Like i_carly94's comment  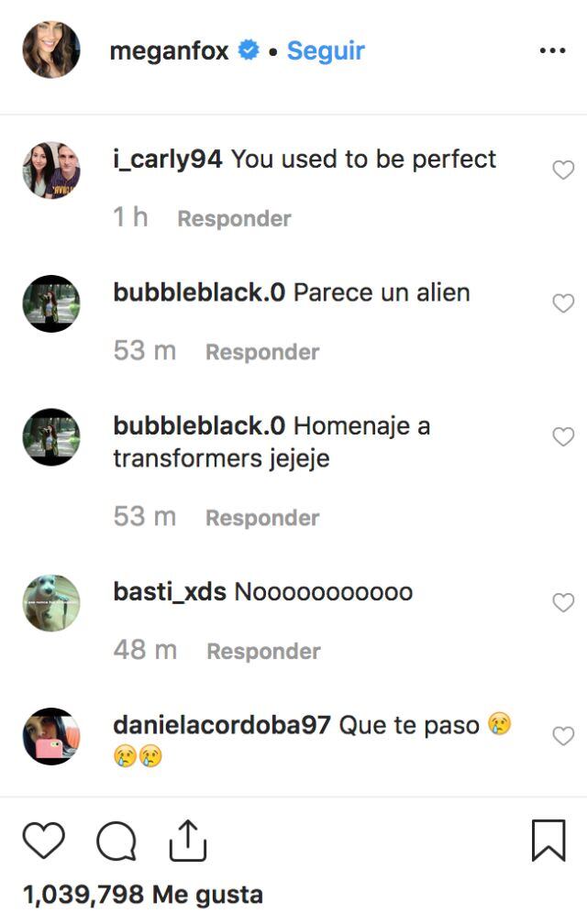click(563, 170)
